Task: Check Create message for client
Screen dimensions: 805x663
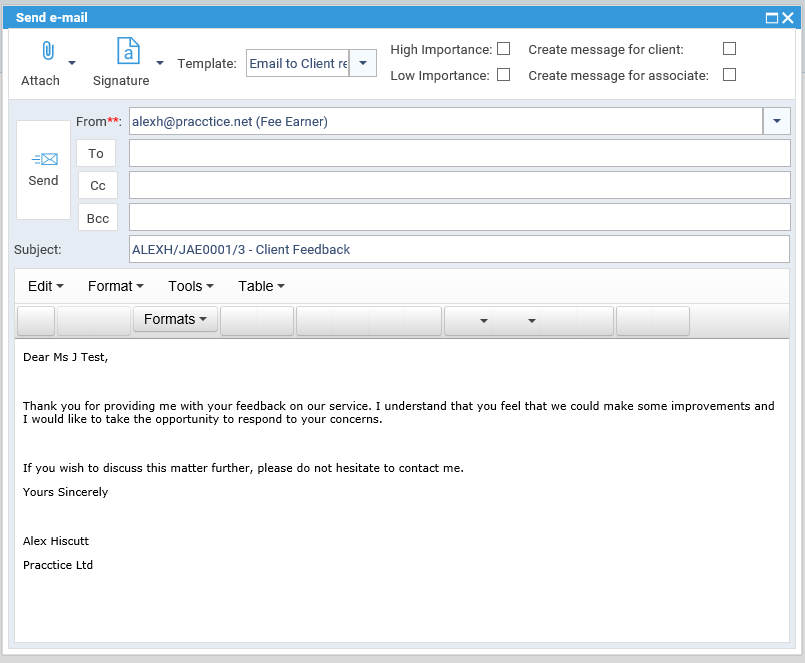Action: coord(729,49)
